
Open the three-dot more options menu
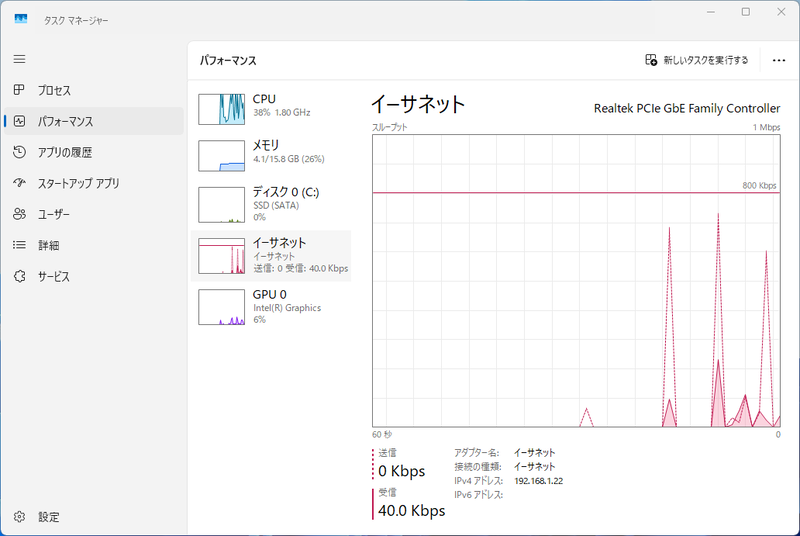tap(779, 61)
